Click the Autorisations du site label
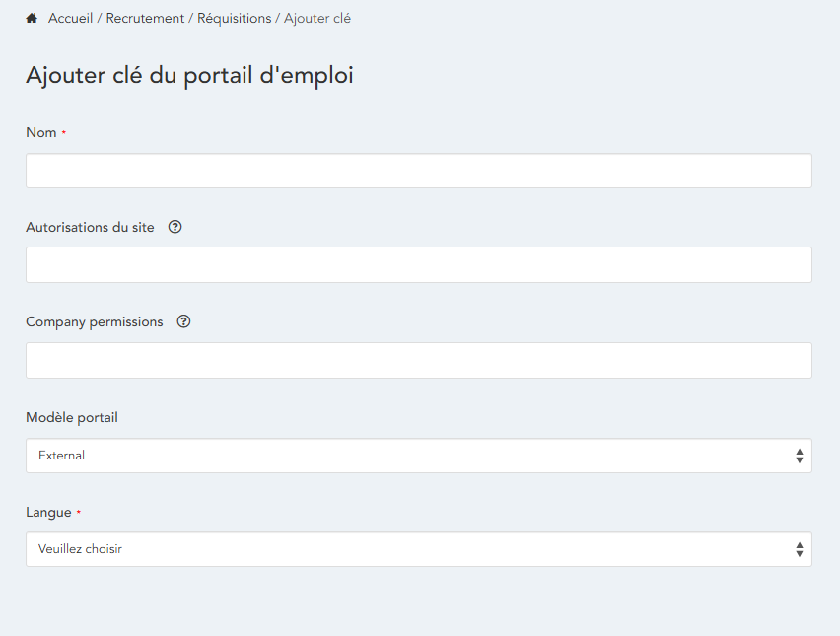The image size is (840, 636). [x=90, y=227]
